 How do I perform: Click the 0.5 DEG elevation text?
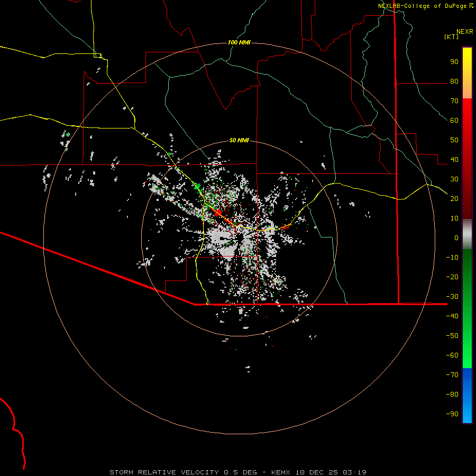(x=241, y=472)
